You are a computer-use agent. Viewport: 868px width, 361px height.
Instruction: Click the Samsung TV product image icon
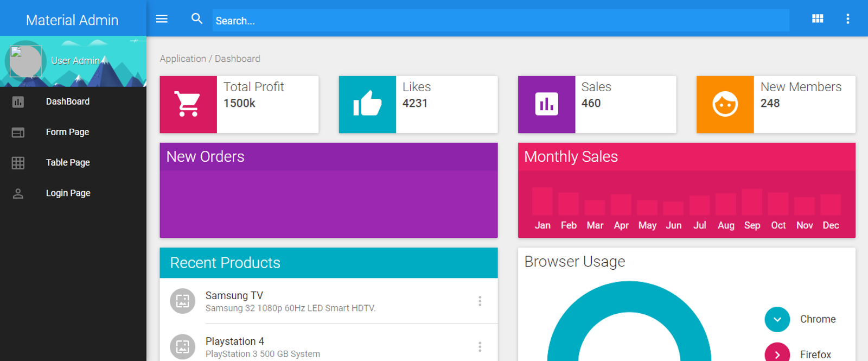click(x=183, y=301)
